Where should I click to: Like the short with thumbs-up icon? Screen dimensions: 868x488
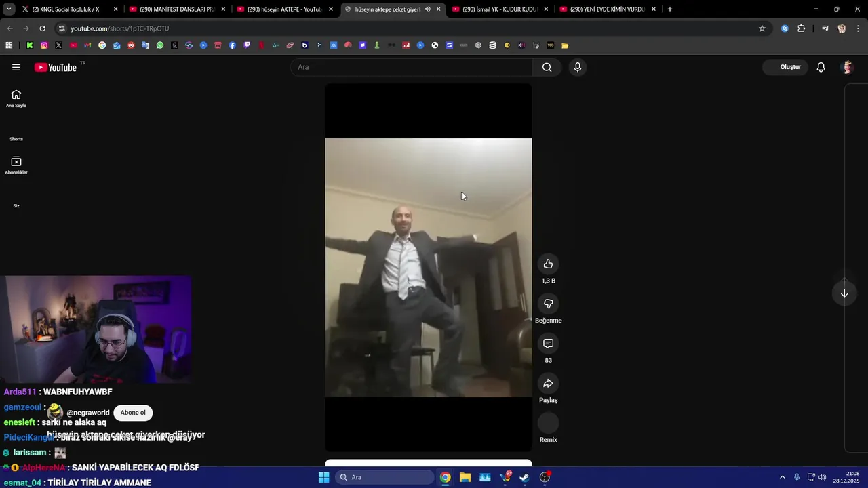(548, 264)
